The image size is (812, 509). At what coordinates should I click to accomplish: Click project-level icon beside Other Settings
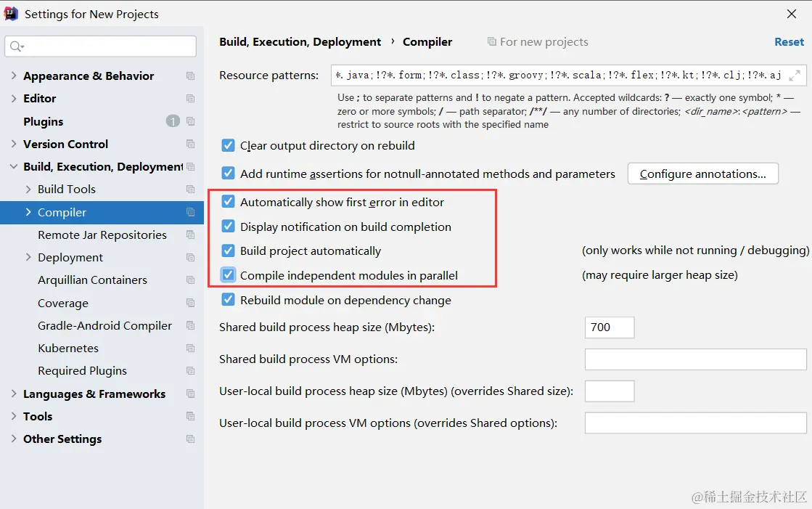[190, 439]
